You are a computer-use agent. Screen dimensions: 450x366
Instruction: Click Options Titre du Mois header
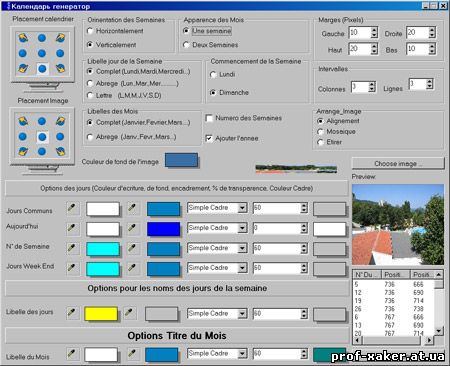pos(177,336)
